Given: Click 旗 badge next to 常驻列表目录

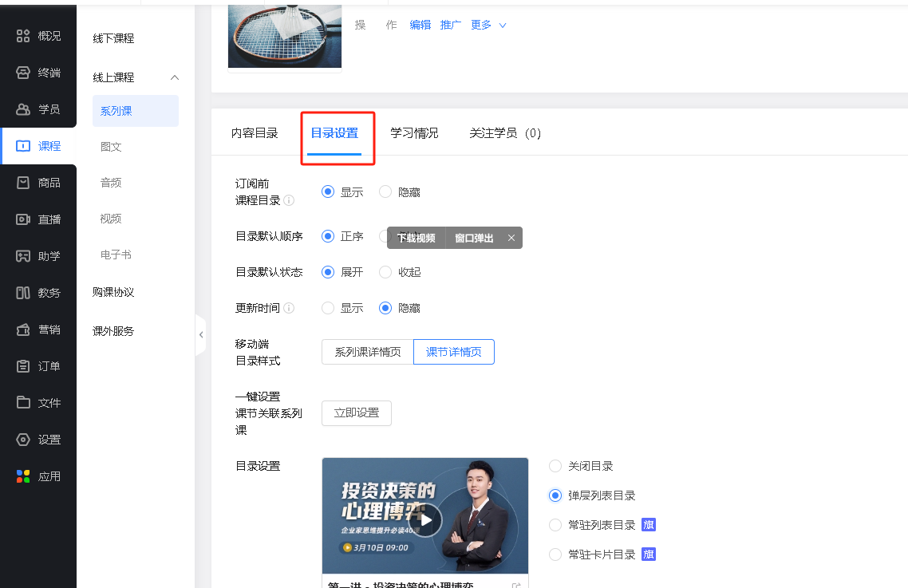Looking at the screenshot, I should click(649, 525).
